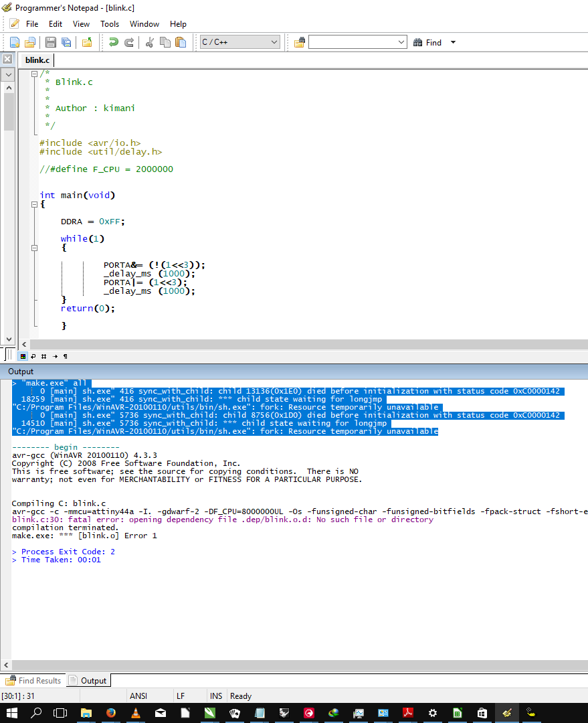Screen dimensions: 588x723
Task: Toggle line numbers hash icon
Action: 43,356
